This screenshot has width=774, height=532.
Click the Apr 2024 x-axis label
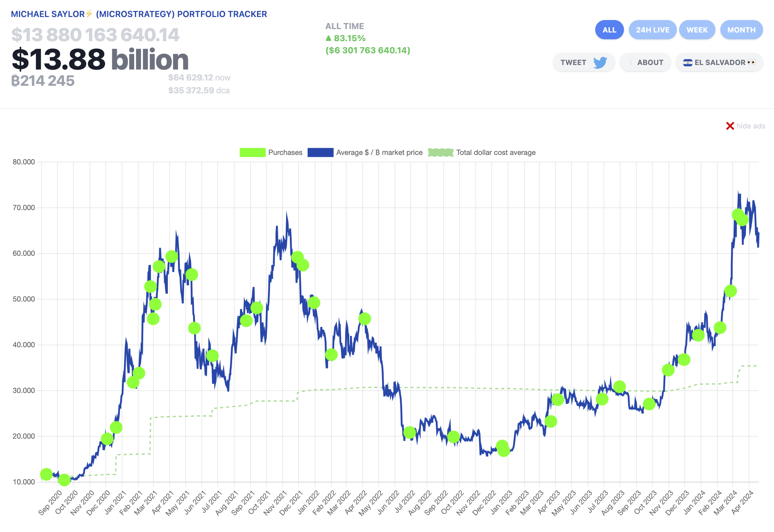click(x=743, y=502)
